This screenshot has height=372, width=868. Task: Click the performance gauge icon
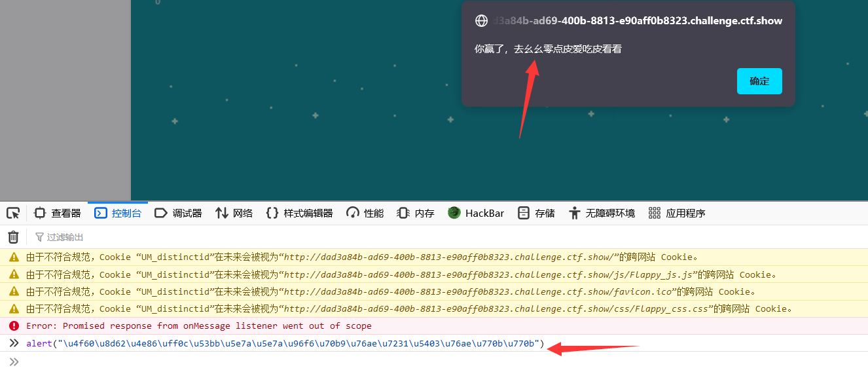353,213
